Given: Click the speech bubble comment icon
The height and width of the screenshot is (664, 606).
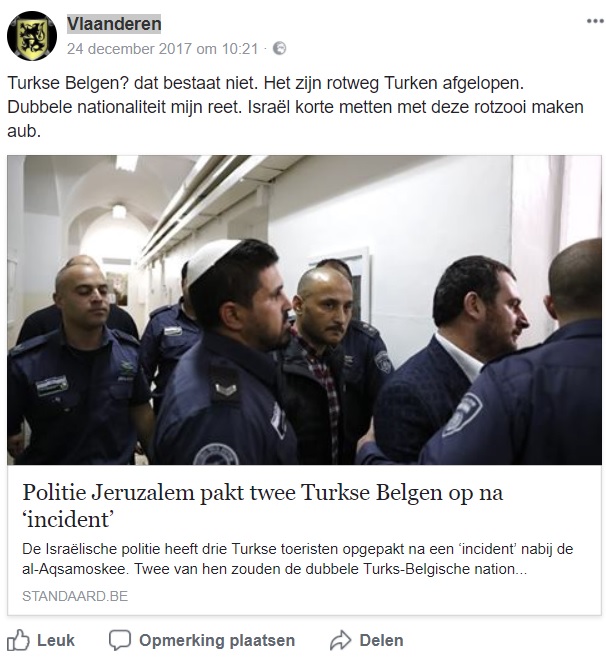Looking at the screenshot, I should [x=119, y=640].
